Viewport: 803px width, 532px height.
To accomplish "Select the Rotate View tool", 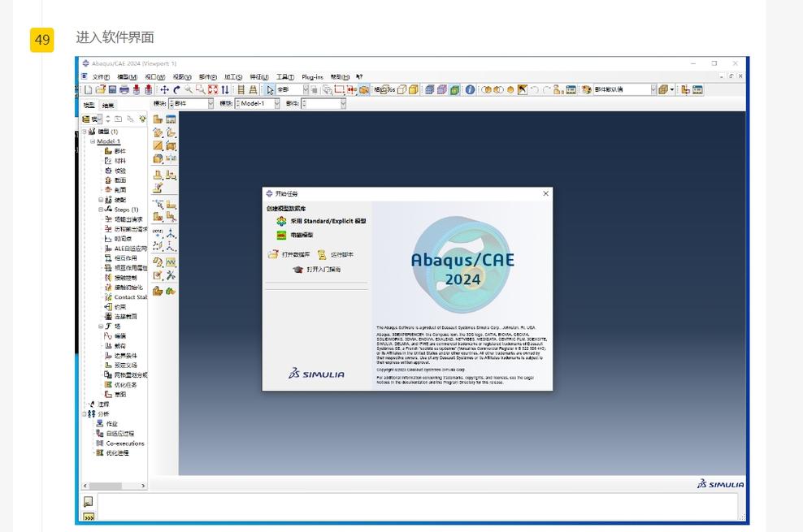I will (176, 89).
